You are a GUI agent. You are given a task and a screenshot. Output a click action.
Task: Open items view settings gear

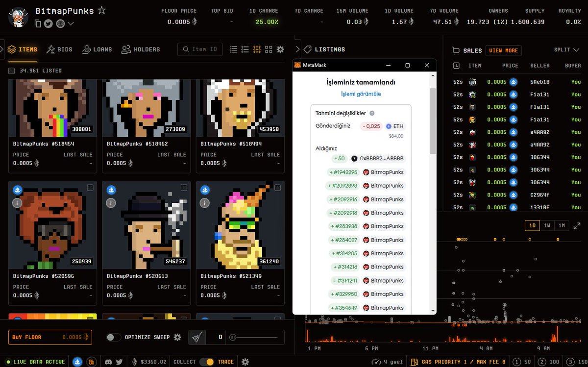280,49
